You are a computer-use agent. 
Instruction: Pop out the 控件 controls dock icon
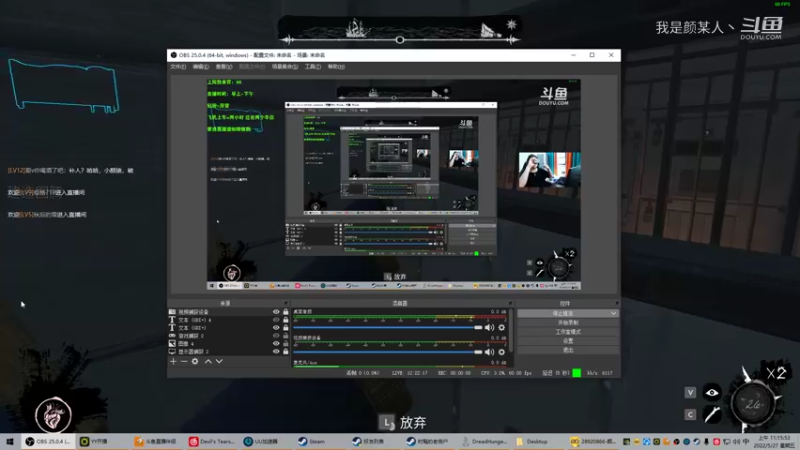pyautogui.click(x=616, y=303)
